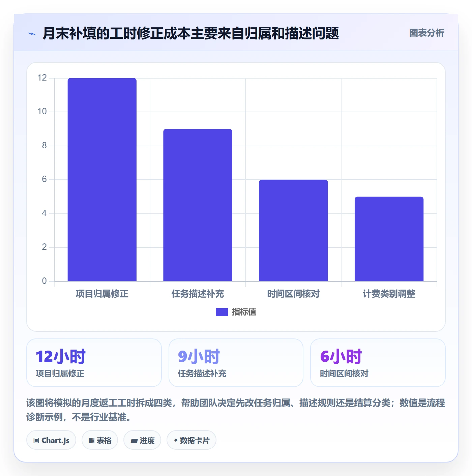Screen dimensions: 472x476
Task: Click 项目归属修正 caption in 12小时 card
Action: pyautogui.click(x=60, y=374)
